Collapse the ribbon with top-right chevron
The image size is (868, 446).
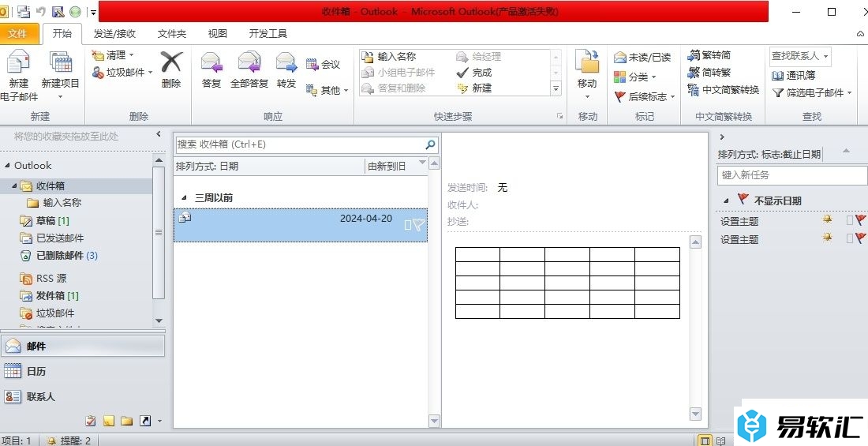point(859,34)
